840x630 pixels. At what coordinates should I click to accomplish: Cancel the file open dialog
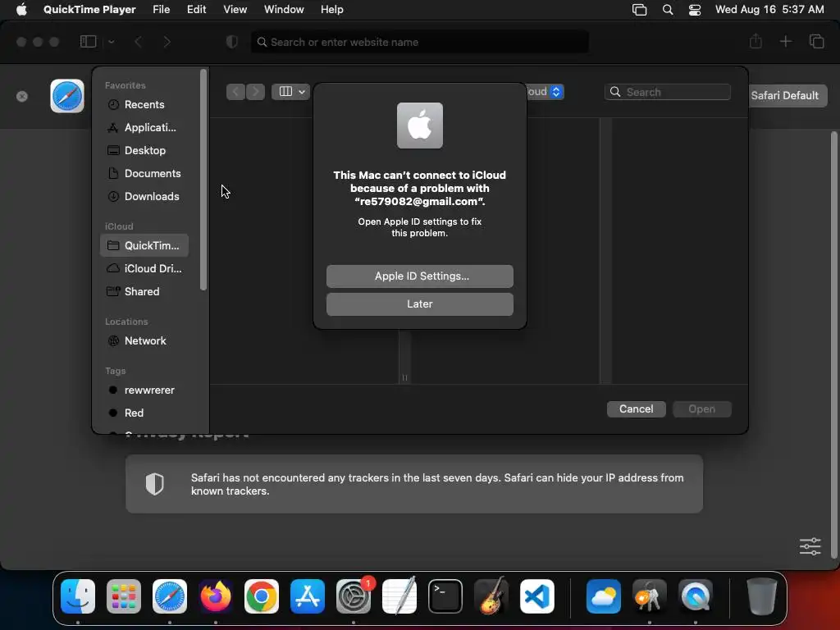[x=636, y=409]
